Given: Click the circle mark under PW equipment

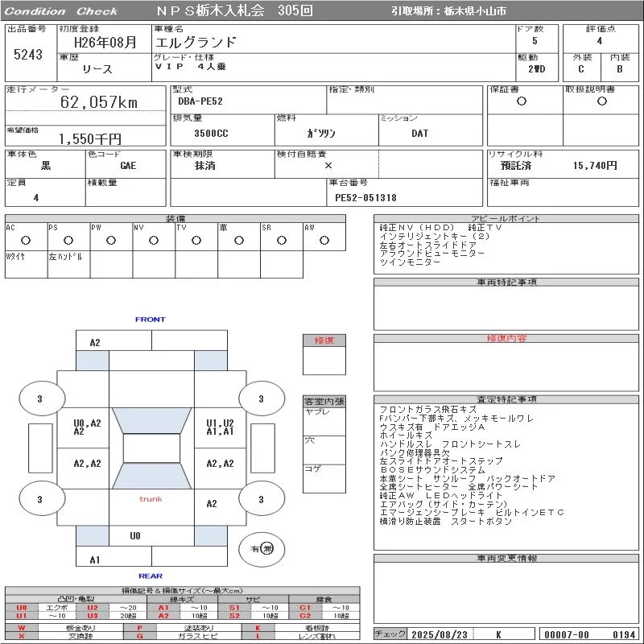Looking at the screenshot, I should coord(111,240).
